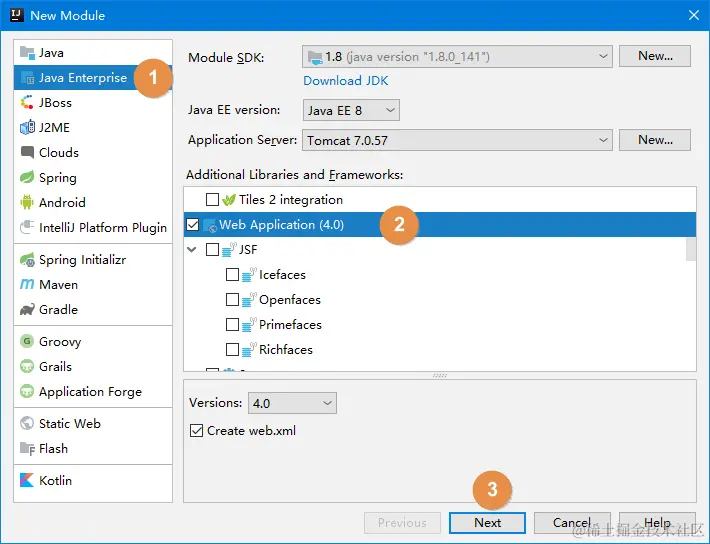Uncheck the Web Application (4.0) checkbox
This screenshot has height=544, width=710.
point(192,224)
